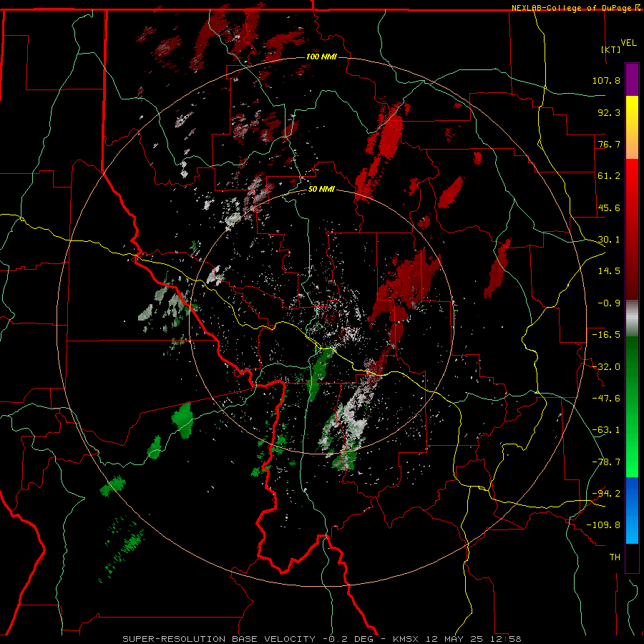Screen dimensions: 644x644
Task: Pick the yellow-orange band of the color bar
Action: (x=632, y=127)
